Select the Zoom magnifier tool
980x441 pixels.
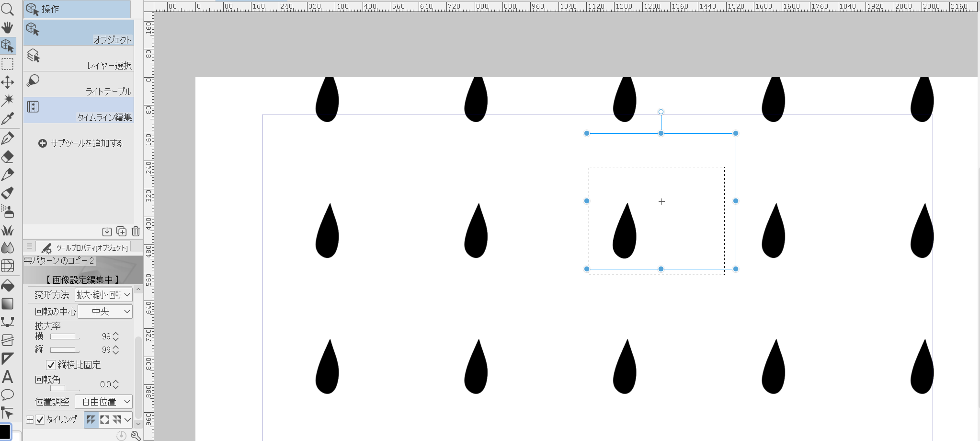[8, 9]
